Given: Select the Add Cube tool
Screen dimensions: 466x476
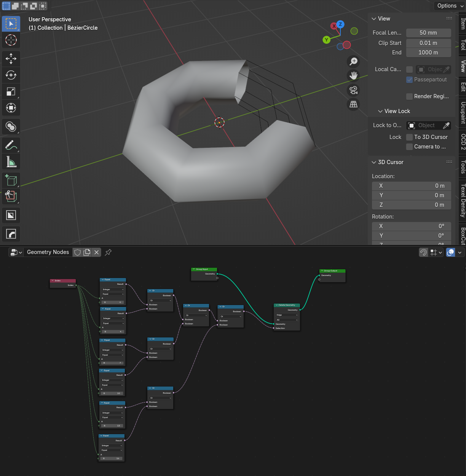Looking at the screenshot, I should pos(11,180).
